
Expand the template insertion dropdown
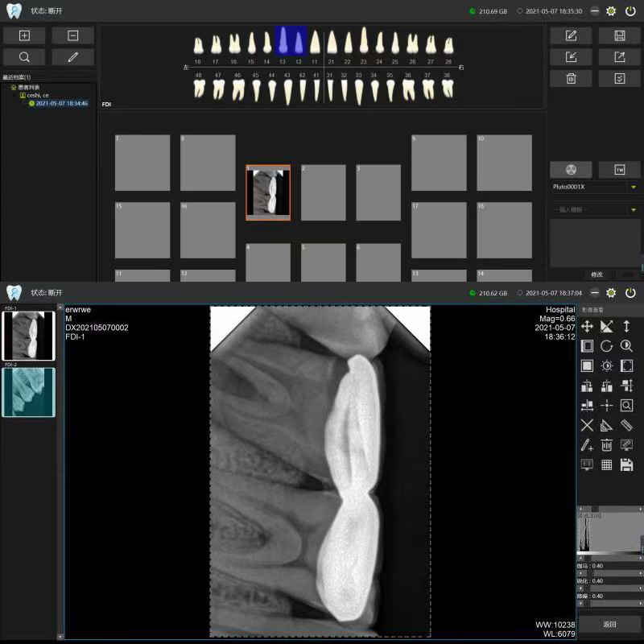[634, 210]
